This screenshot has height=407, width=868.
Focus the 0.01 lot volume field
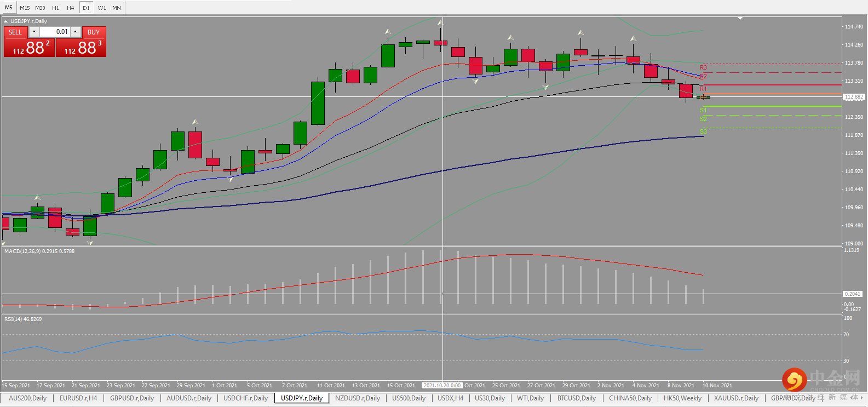pyautogui.click(x=55, y=32)
